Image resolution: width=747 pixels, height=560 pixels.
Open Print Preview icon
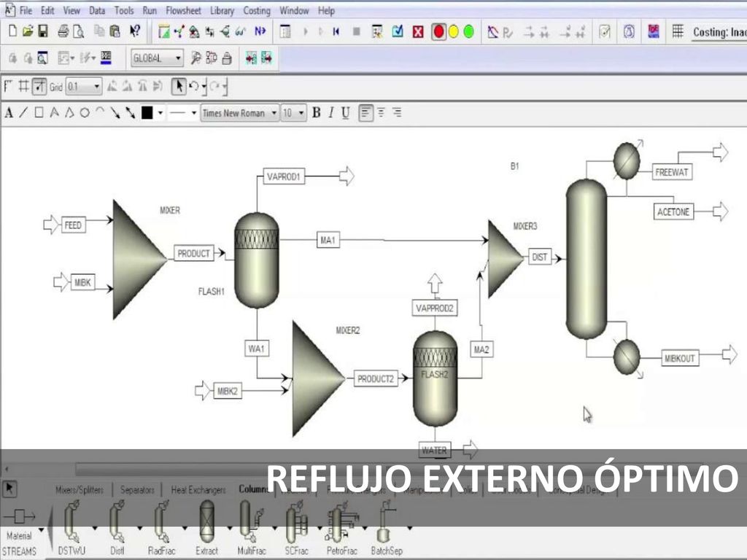(79, 31)
